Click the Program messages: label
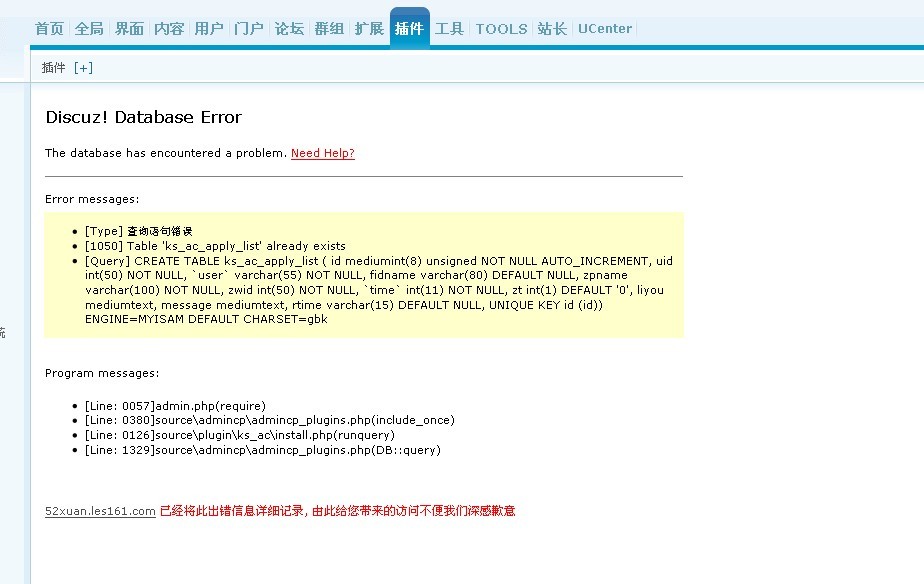This screenshot has height=584, width=924. [102, 373]
